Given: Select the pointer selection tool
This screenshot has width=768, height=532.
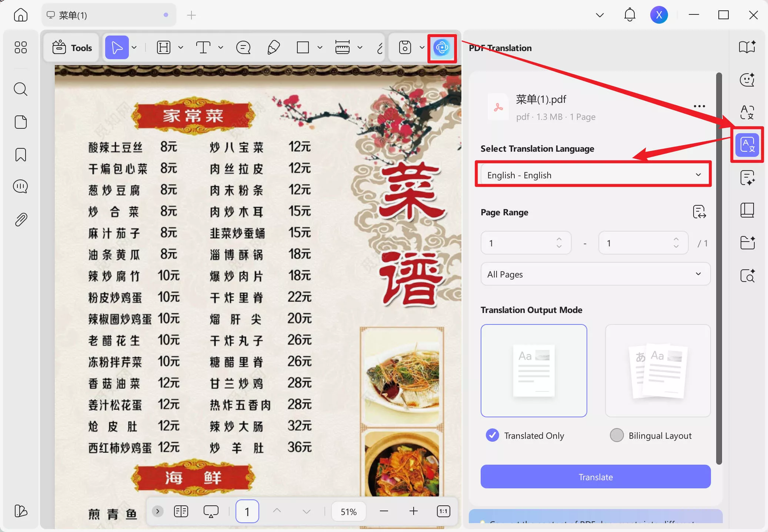Looking at the screenshot, I should pos(116,47).
